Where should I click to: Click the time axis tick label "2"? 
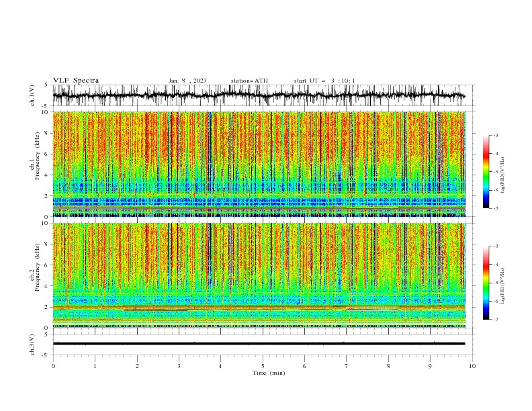[137, 366]
